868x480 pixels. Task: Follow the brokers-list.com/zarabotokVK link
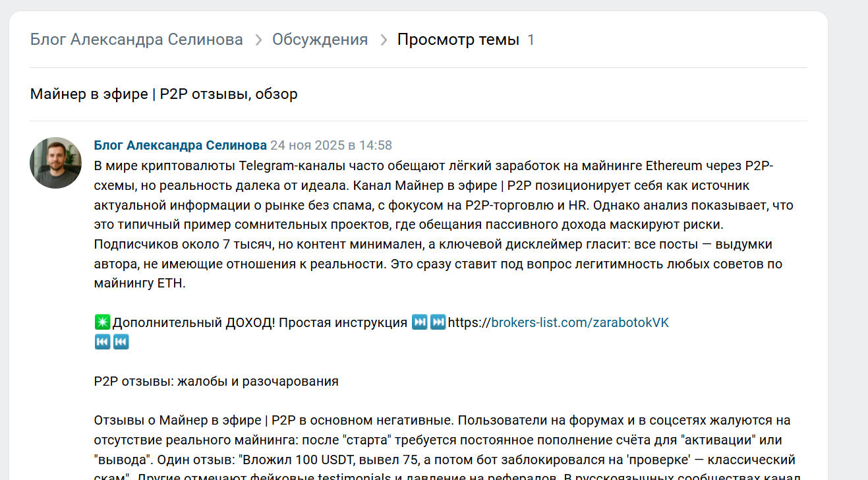[x=580, y=322]
